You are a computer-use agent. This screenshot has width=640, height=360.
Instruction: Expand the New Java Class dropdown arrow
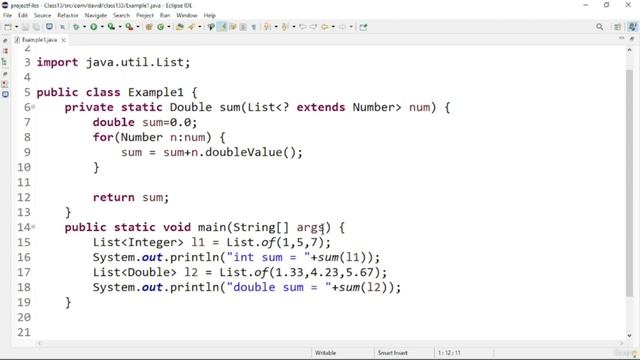point(169,27)
